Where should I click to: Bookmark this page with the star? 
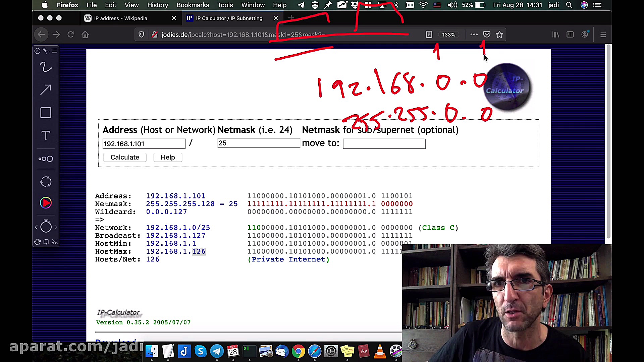[499, 35]
